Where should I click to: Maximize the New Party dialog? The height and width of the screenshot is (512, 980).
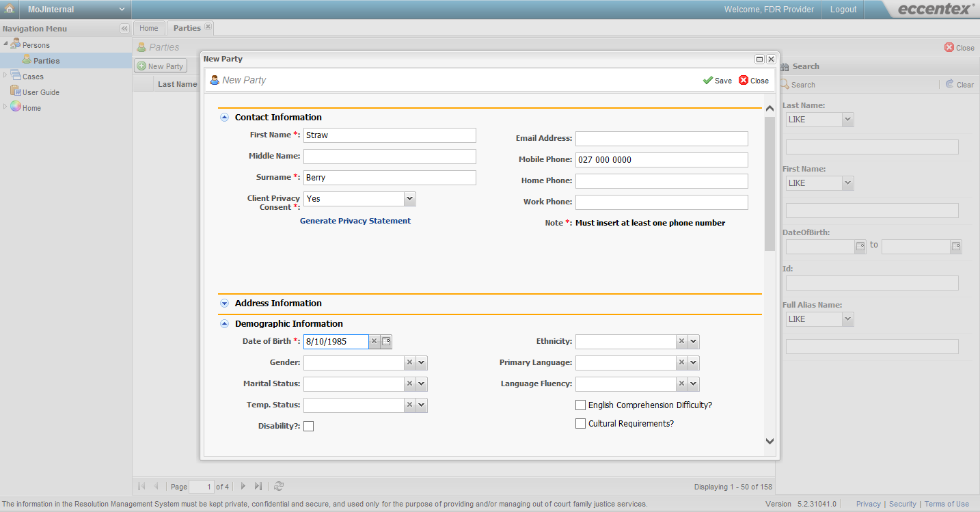[x=759, y=59]
